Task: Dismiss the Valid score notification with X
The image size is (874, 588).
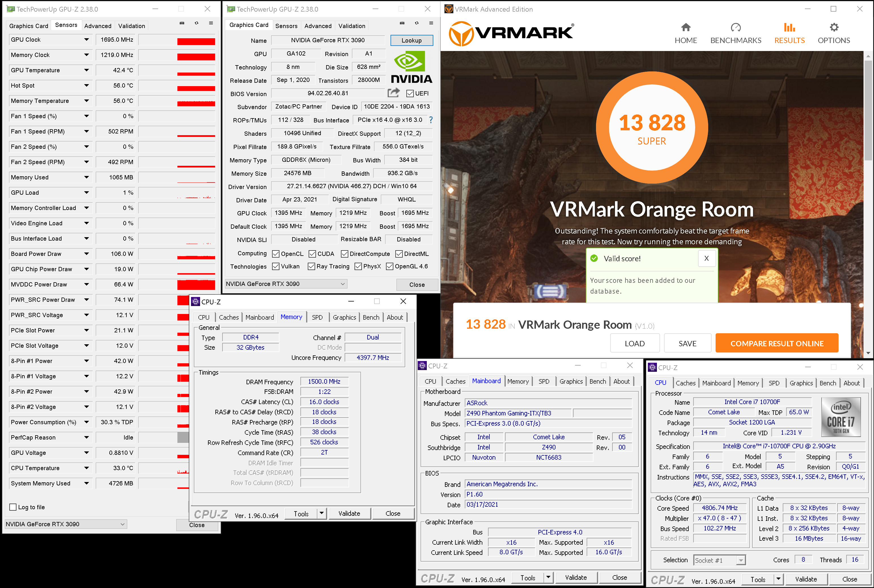Action: 707,258
